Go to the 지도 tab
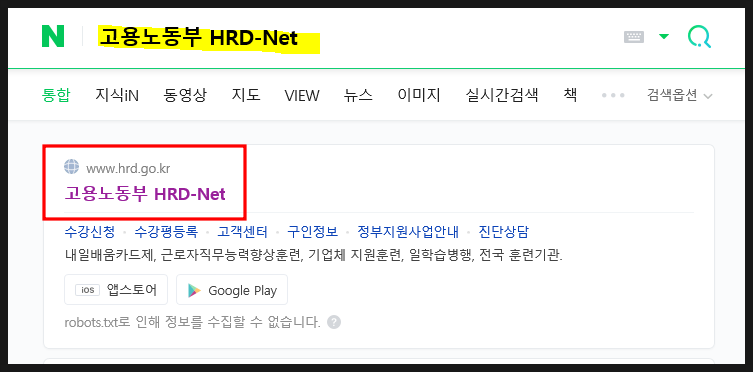Image resolution: width=753 pixels, height=372 pixels. [246, 95]
